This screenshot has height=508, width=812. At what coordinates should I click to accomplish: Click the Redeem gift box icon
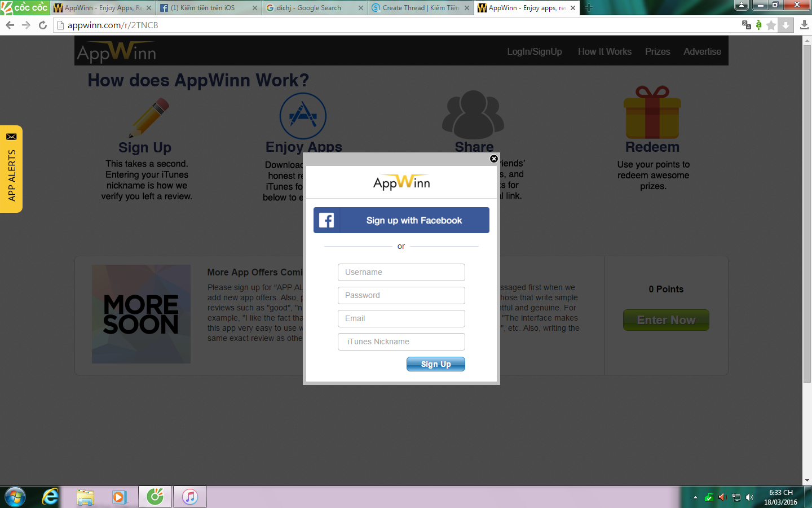(x=652, y=112)
